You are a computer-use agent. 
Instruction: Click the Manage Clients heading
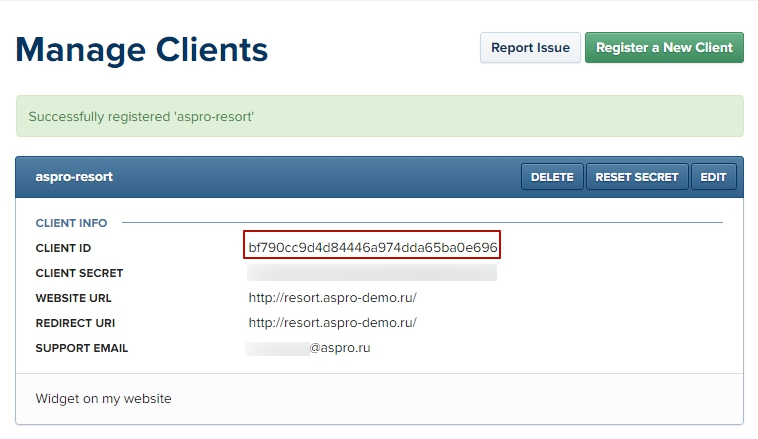pyautogui.click(x=142, y=49)
